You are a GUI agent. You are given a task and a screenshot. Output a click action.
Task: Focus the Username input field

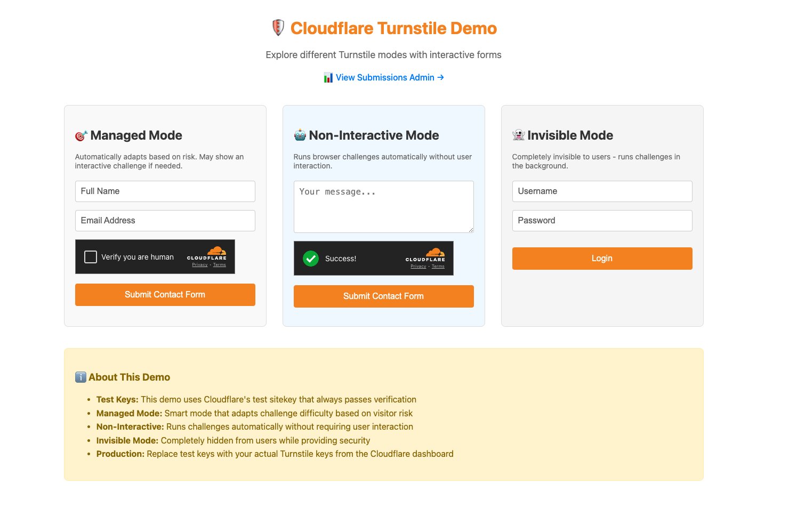(x=602, y=191)
